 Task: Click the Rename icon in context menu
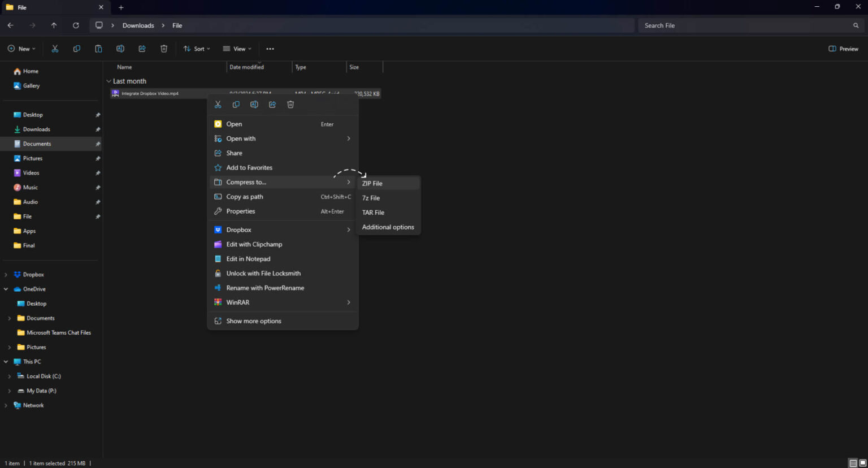(x=254, y=105)
